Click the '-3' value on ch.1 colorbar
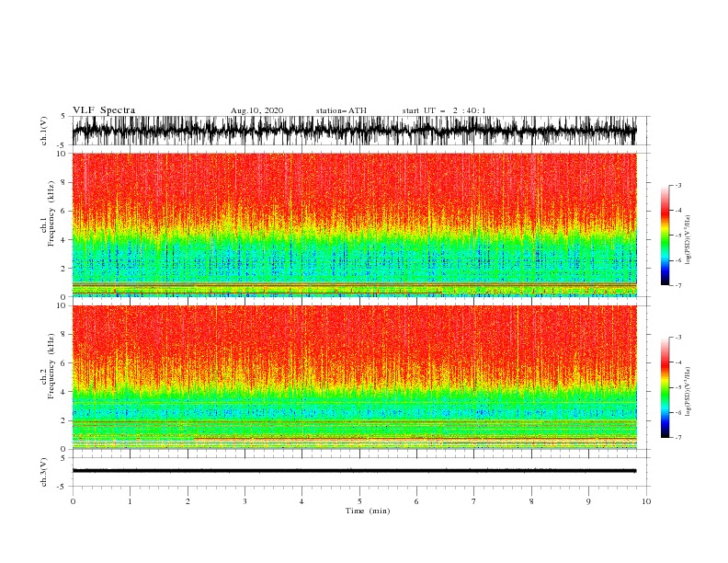 [x=677, y=185]
